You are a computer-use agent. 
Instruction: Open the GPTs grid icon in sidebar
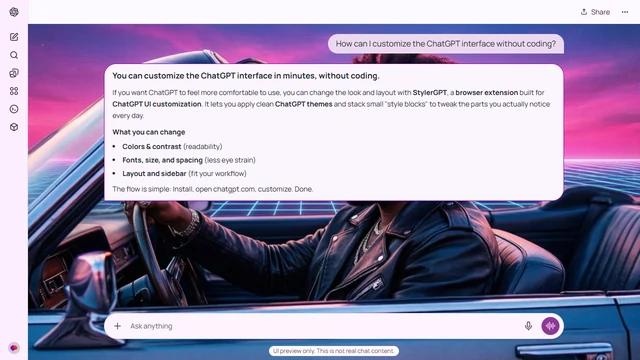tap(14, 91)
